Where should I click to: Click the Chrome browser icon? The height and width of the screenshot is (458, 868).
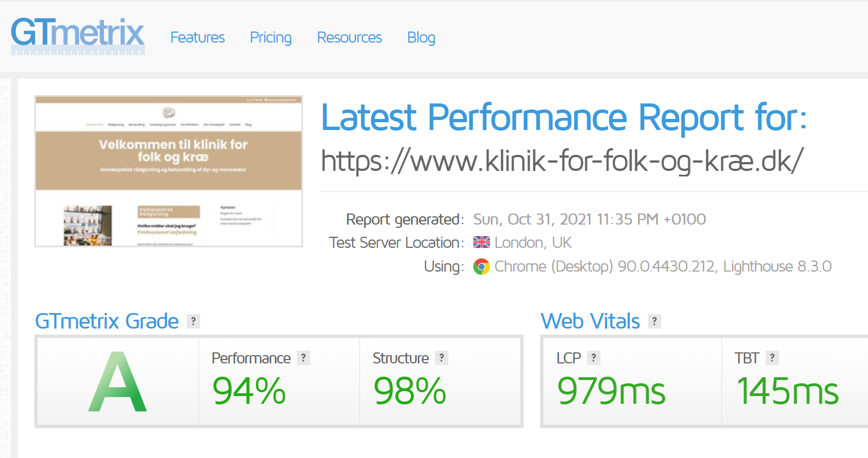pyautogui.click(x=482, y=267)
